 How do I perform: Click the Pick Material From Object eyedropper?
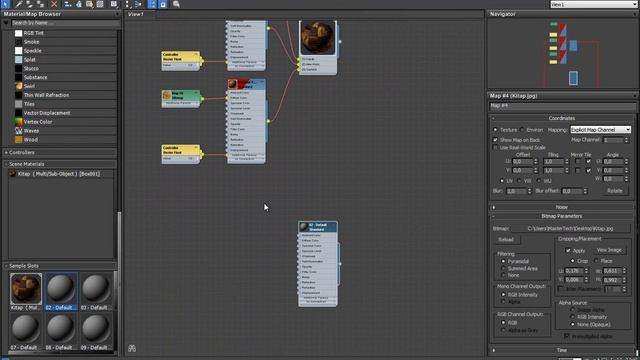coord(19,4)
